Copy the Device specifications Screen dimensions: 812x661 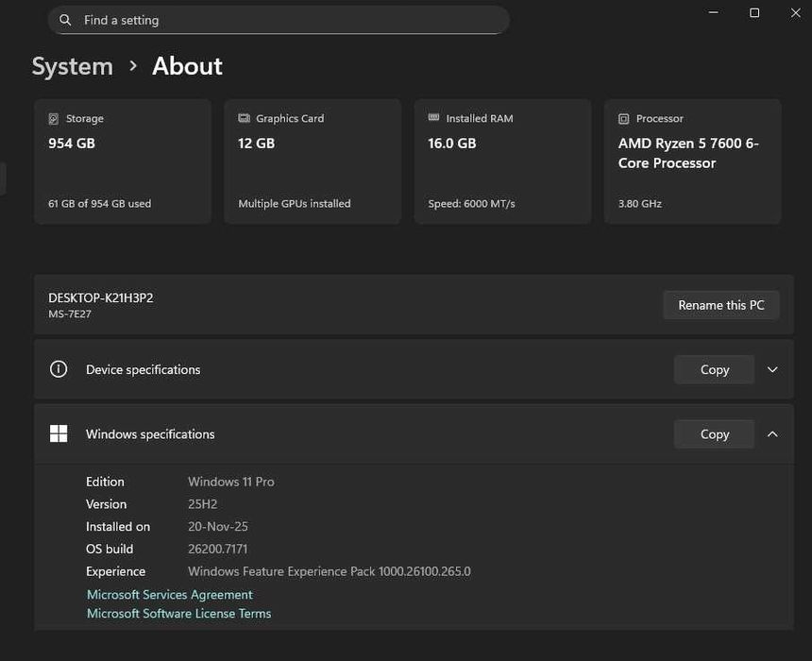714,369
